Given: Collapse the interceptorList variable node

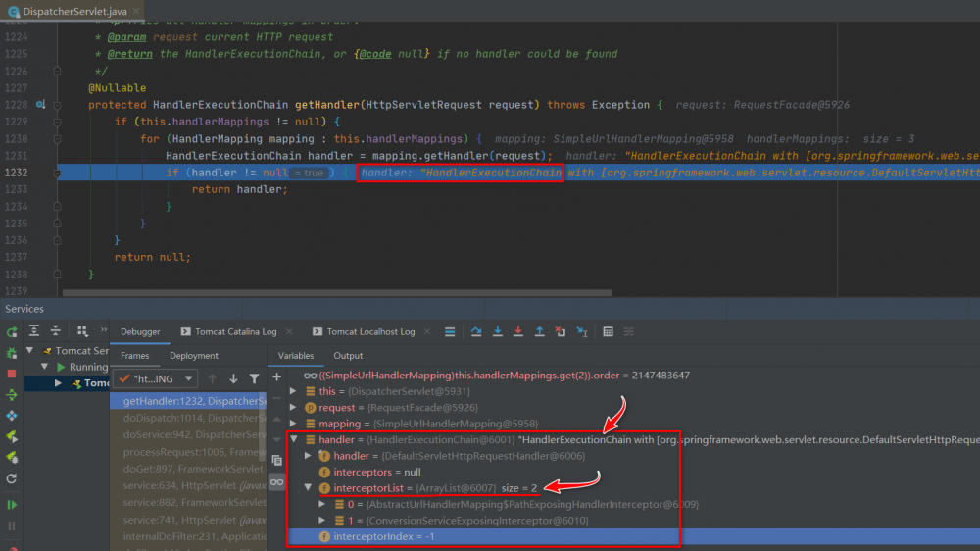Looking at the screenshot, I should [x=310, y=488].
